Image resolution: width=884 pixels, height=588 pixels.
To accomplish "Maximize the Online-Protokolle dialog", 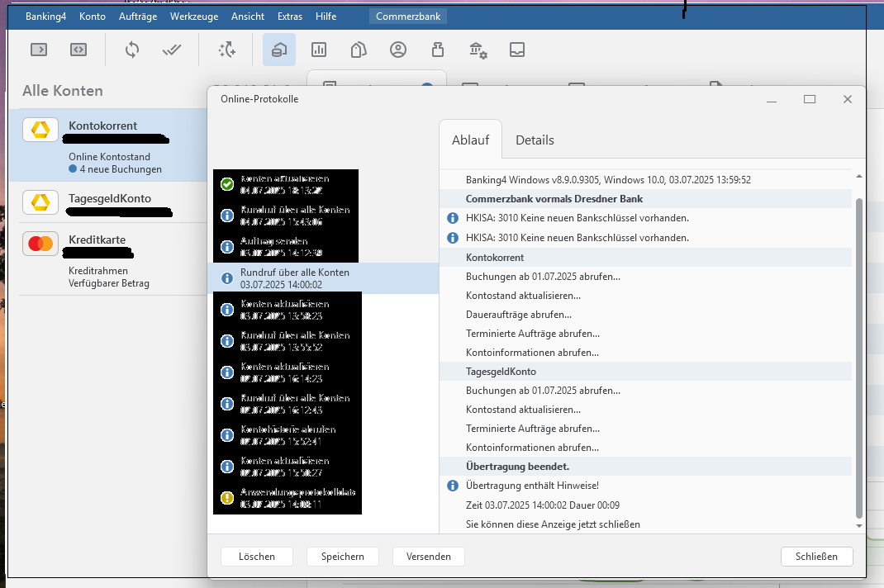I will (x=810, y=99).
